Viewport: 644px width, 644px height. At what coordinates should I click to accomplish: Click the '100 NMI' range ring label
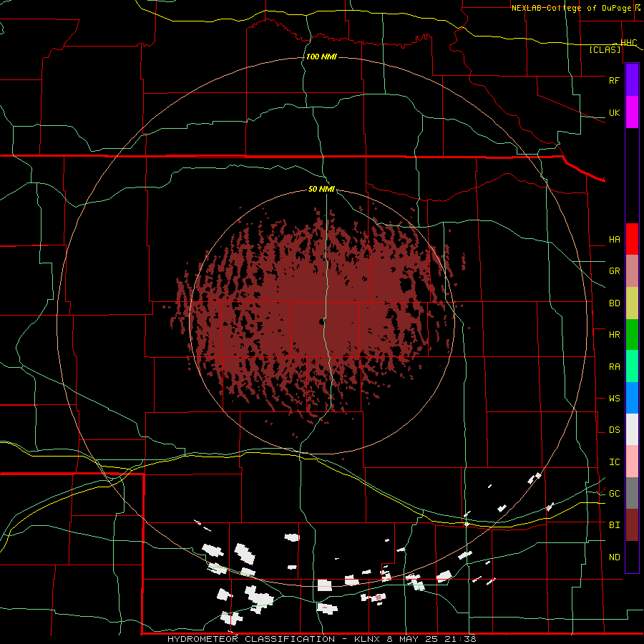(321, 57)
